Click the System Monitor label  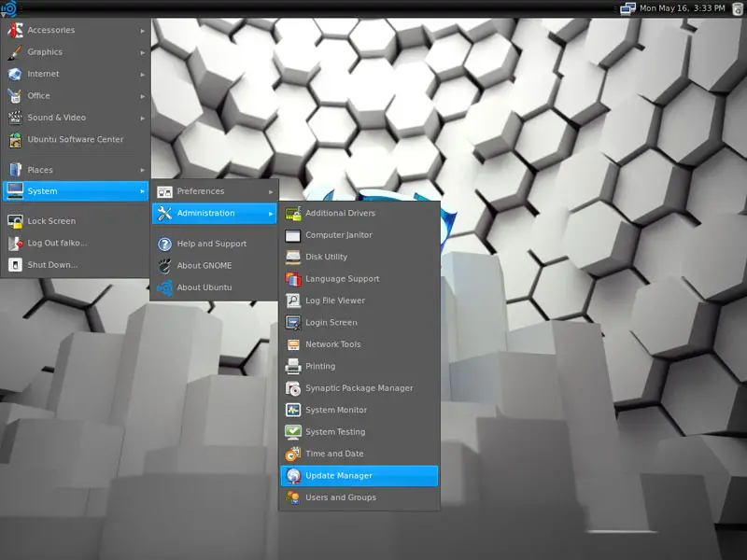pyautogui.click(x=336, y=411)
